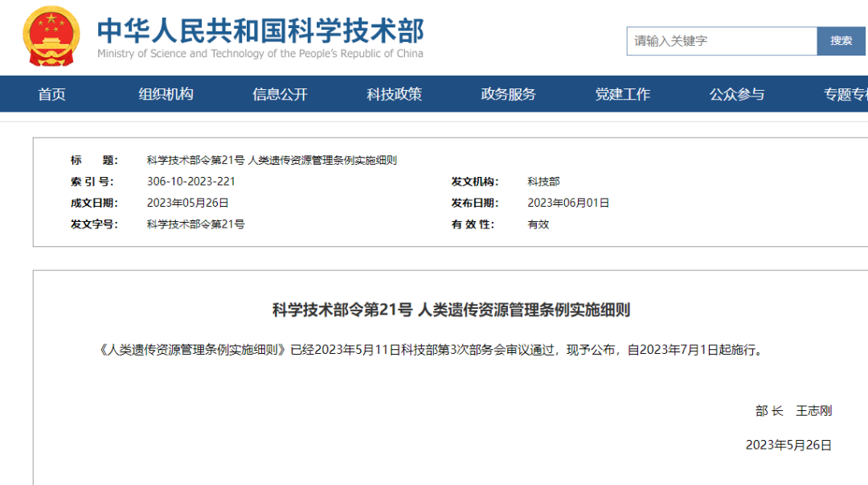Click the 成文日期 value 2023年05月26日
The height and width of the screenshot is (485, 868).
point(187,203)
